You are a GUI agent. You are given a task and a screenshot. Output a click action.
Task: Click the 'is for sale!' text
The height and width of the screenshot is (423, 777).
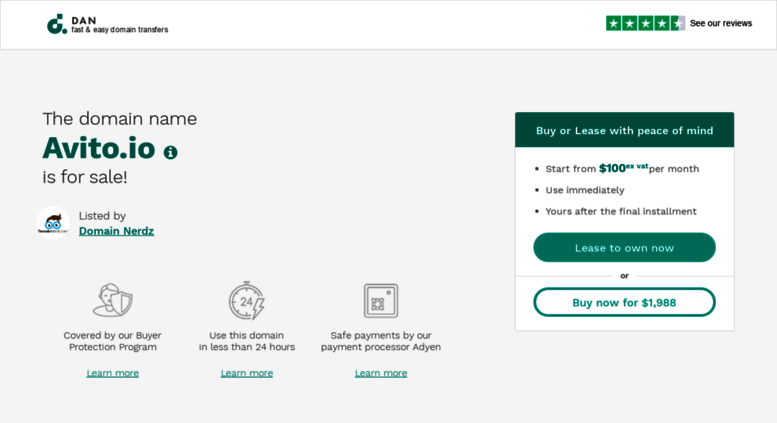(x=85, y=177)
